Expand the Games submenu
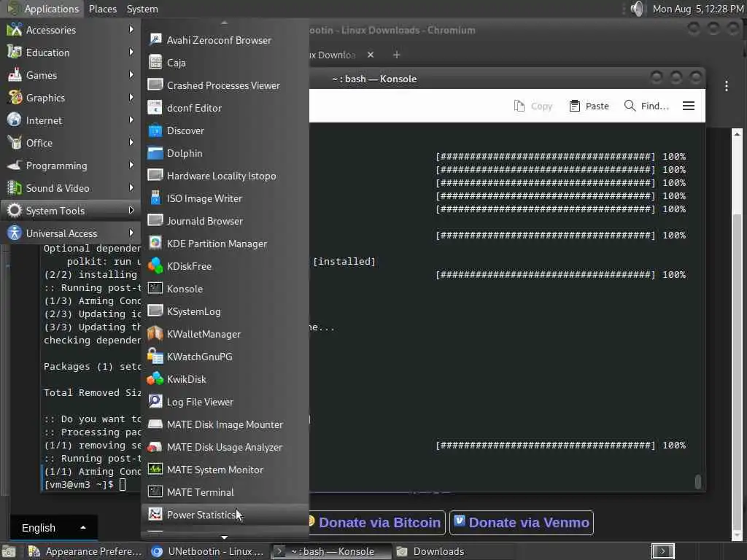747x560 pixels. coord(71,75)
